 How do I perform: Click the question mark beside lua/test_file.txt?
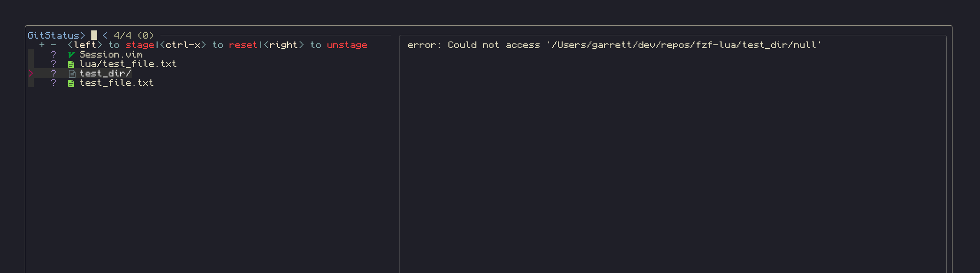coord(53,64)
